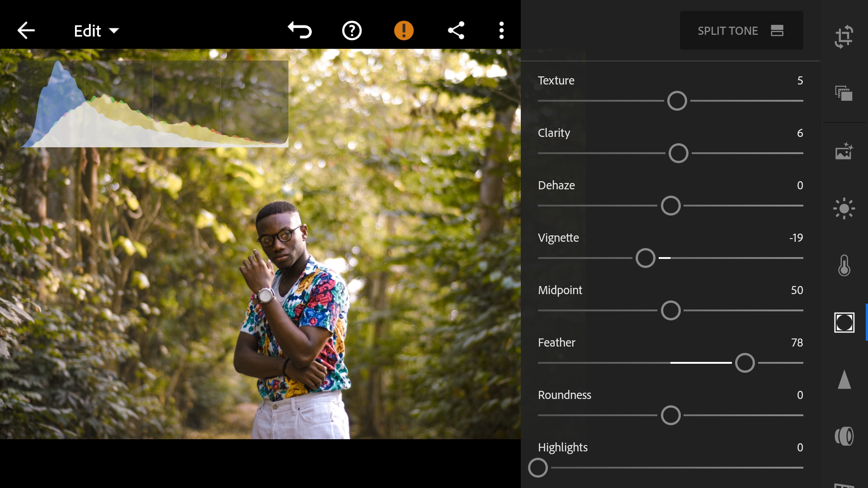Toggle the histogram overlay display
The height and width of the screenshot is (488, 868).
coord(152,101)
